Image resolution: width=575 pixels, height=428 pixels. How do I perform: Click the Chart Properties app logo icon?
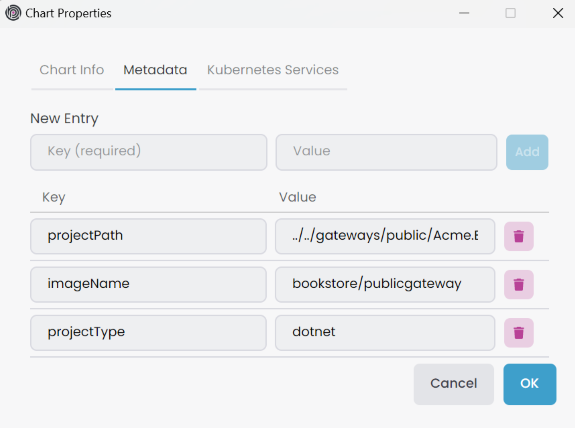(x=13, y=13)
